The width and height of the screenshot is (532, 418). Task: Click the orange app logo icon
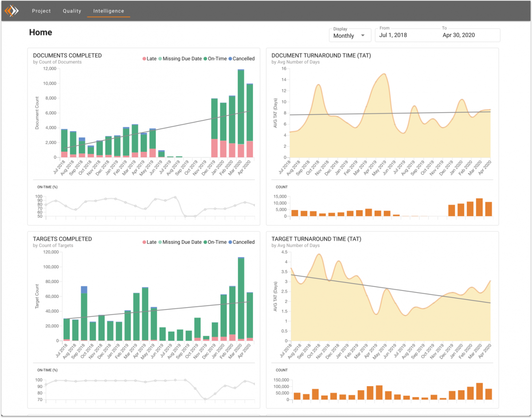[12, 11]
